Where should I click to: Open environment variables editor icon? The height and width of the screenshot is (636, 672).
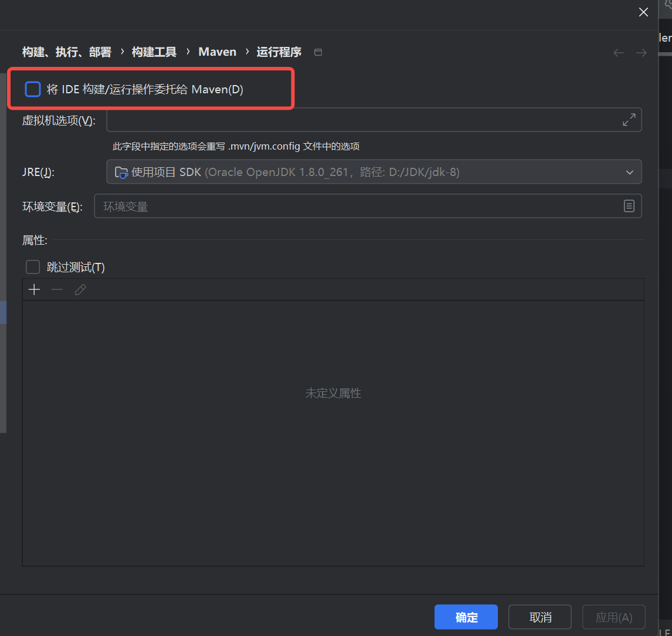pyautogui.click(x=629, y=206)
